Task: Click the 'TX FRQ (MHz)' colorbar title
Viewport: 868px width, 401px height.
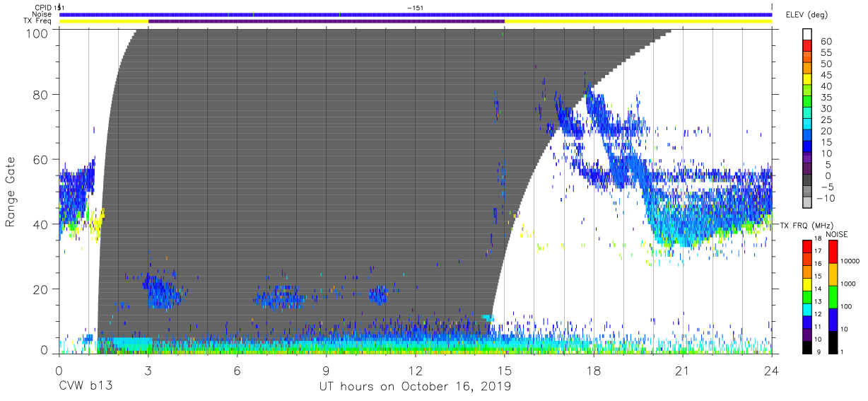Action: [x=807, y=225]
